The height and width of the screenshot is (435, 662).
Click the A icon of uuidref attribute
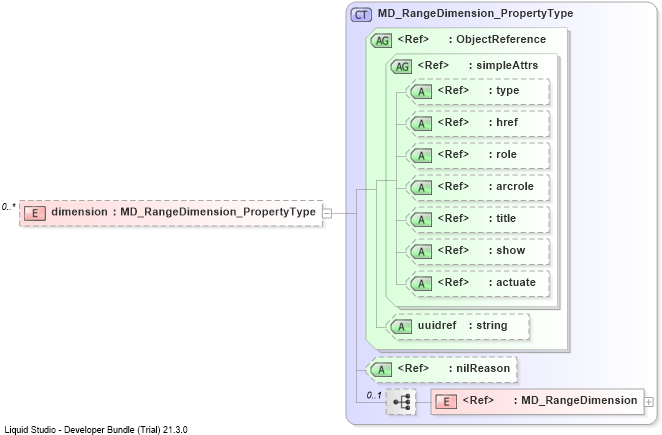(x=401, y=326)
